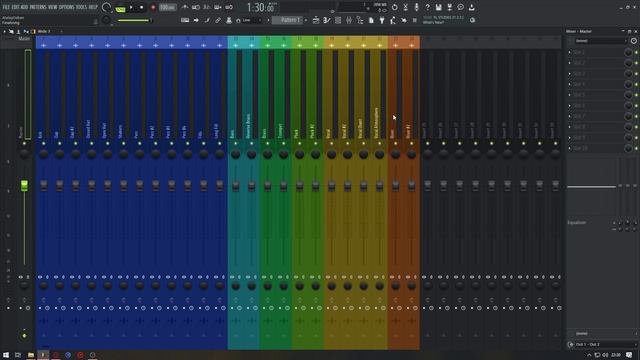Open File Explorer from the taskbar
This screenshot has width=640, height=360.
tap(31, 355)
